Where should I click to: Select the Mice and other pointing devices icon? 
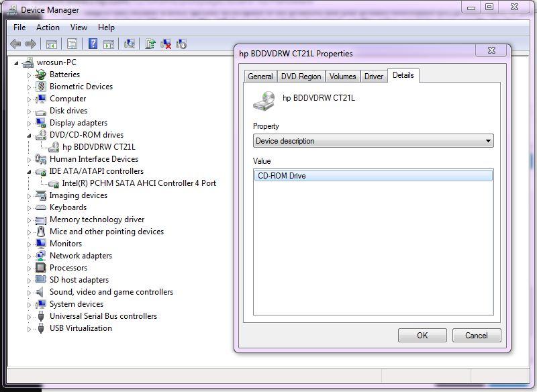point(41,232)
